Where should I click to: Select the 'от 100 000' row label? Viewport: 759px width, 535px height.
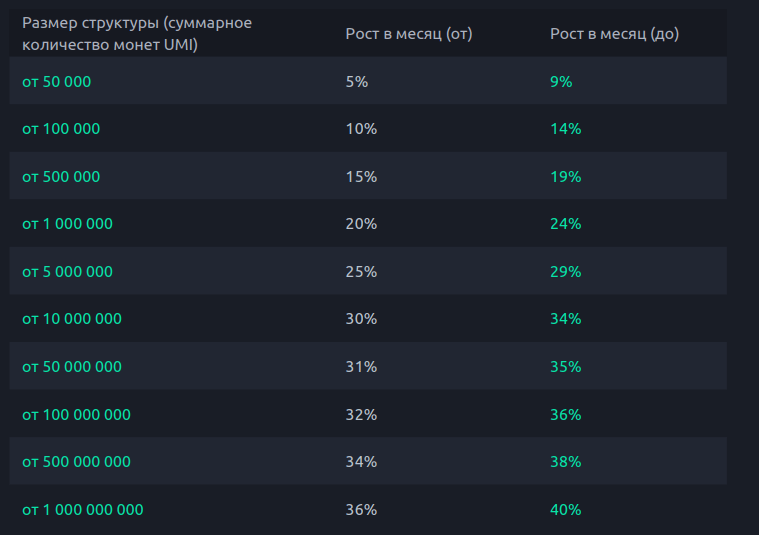[x=61, y=129]
